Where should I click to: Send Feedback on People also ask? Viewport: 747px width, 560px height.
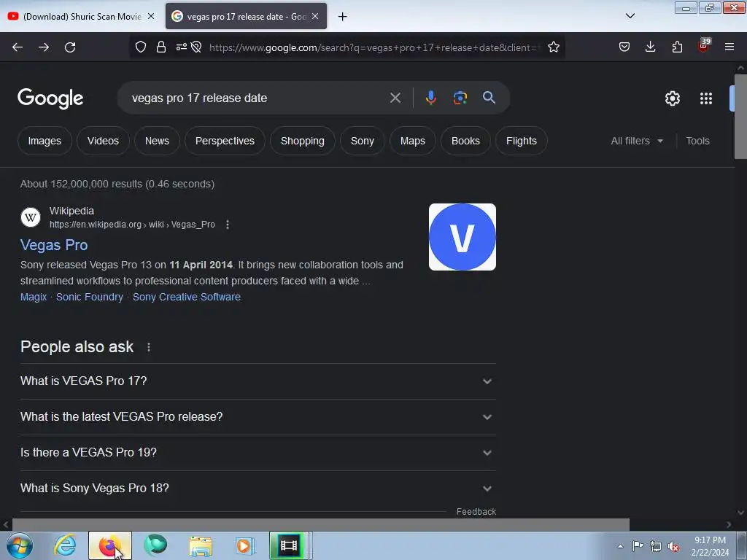(476, 511)
